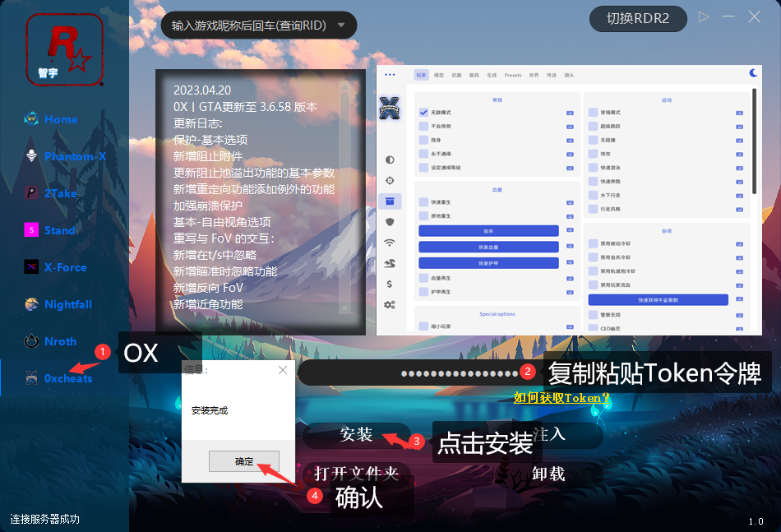Open the 世界 tab in preview
Screen dimensions: 781x532
point(534,75)
